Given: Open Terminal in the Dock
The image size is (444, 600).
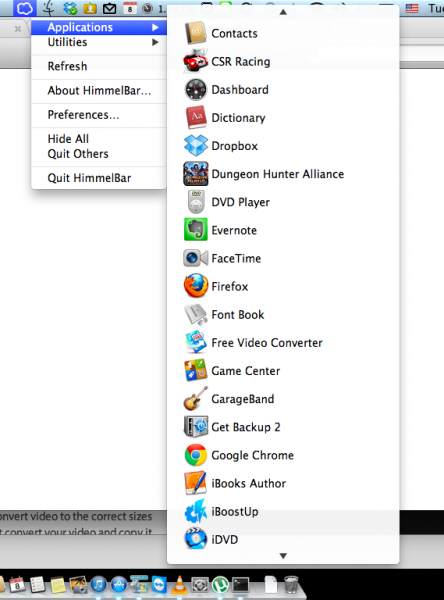Looking at the screenshot, I should click(241, 585).
